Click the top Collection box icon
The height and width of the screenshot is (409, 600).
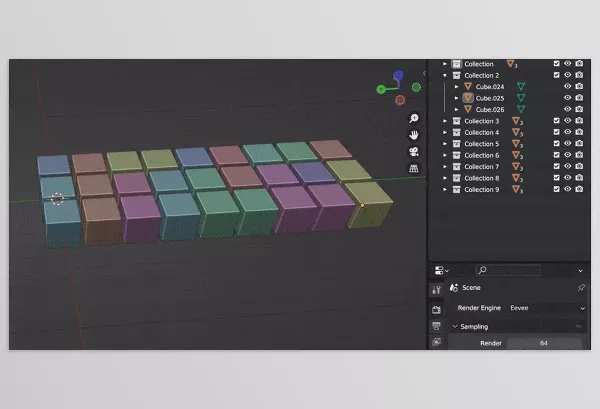pyautogui.click(x=456, y=64)
